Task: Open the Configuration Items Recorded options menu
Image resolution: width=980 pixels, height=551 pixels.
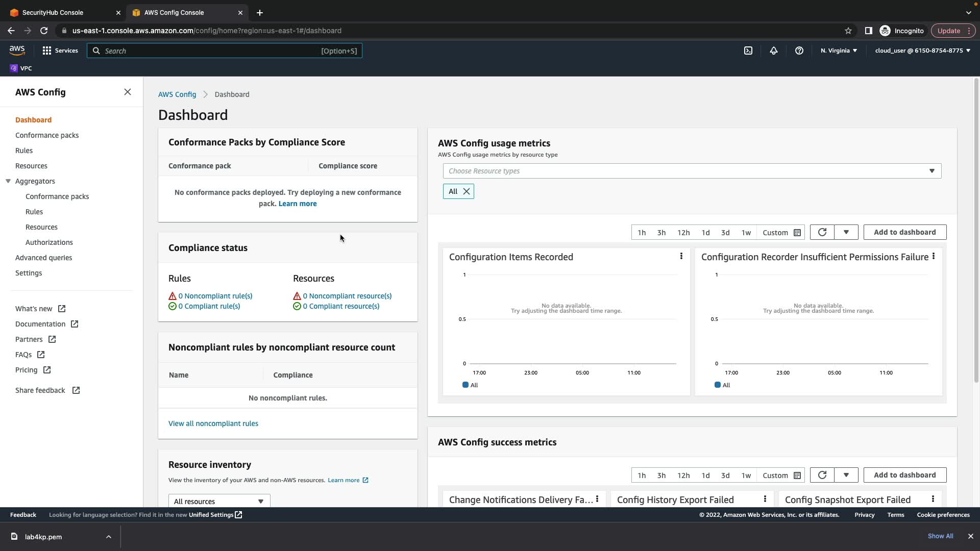Action: click(681, 256)
